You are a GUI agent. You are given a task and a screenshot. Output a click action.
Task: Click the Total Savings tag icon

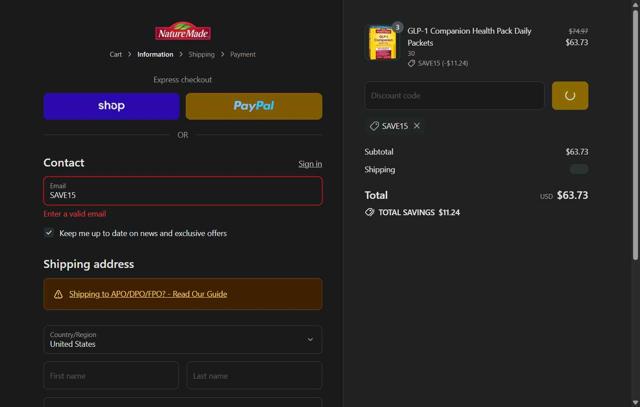369,212
